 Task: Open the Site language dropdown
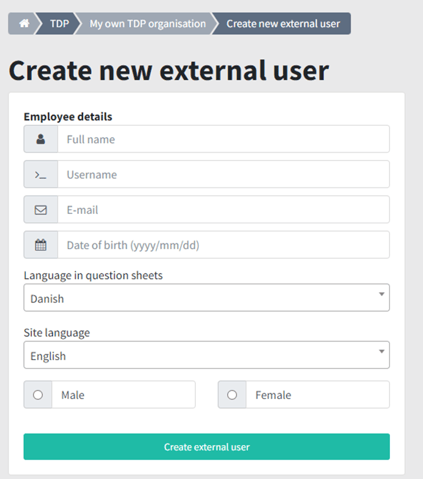pyautogui.click(x=207, y=355)
